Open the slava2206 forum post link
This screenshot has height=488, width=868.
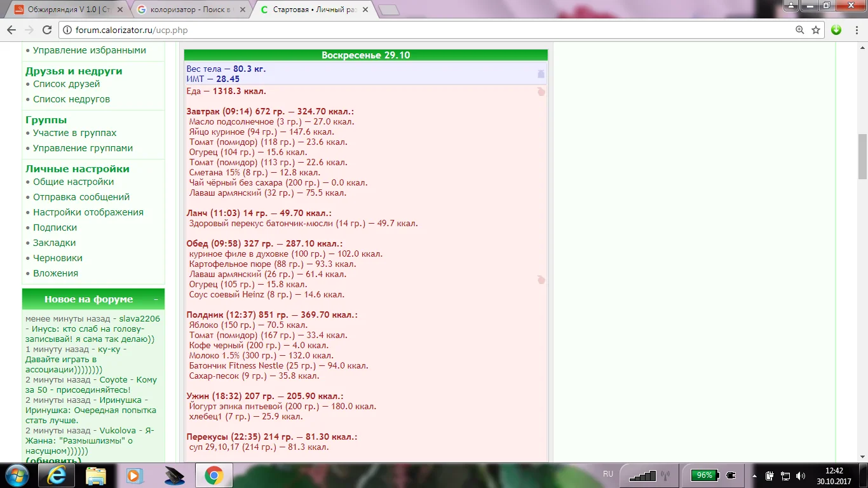(140, 318)
